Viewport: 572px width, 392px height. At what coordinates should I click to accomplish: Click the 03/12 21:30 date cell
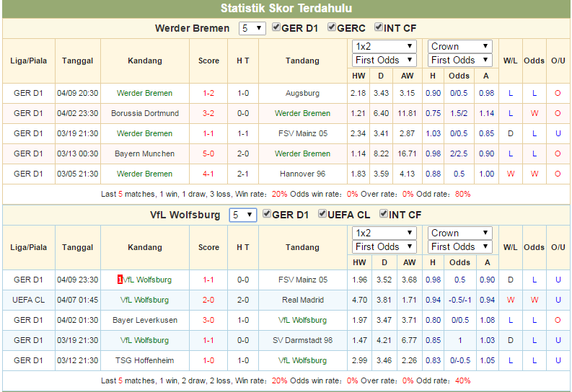[x=77, y=360]
